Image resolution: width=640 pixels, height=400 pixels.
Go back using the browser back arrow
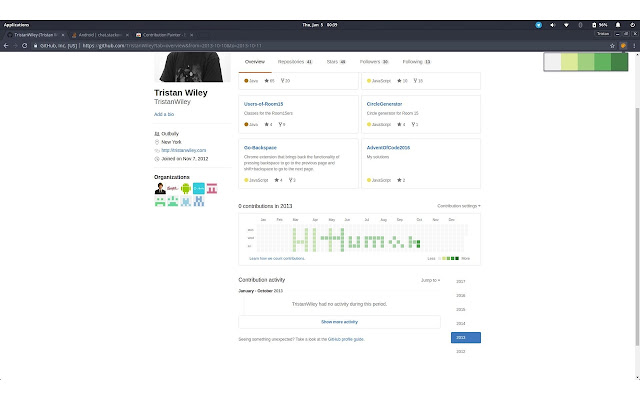(6, 46)
